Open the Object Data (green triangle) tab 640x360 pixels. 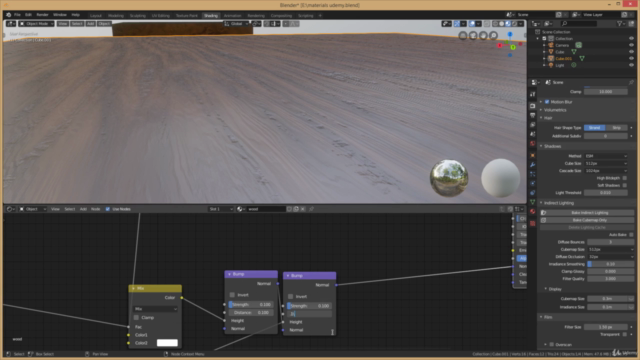click(532, 202)
